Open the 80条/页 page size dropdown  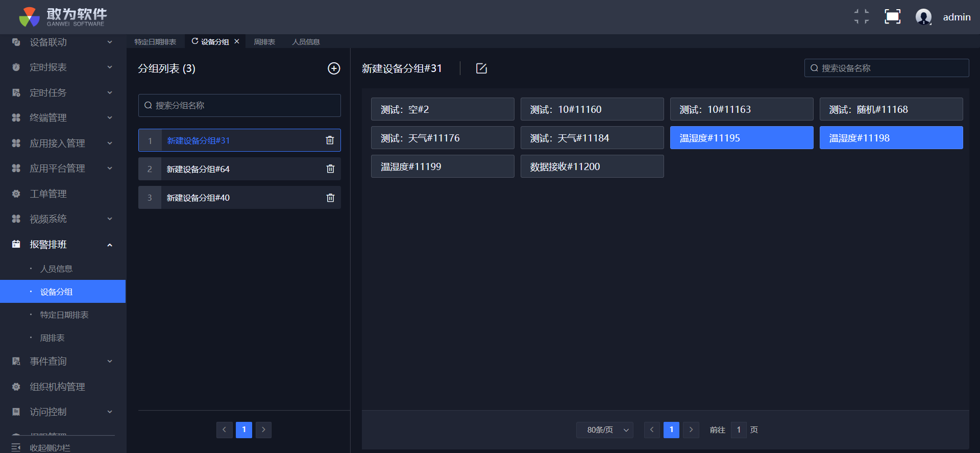[605, 430]
